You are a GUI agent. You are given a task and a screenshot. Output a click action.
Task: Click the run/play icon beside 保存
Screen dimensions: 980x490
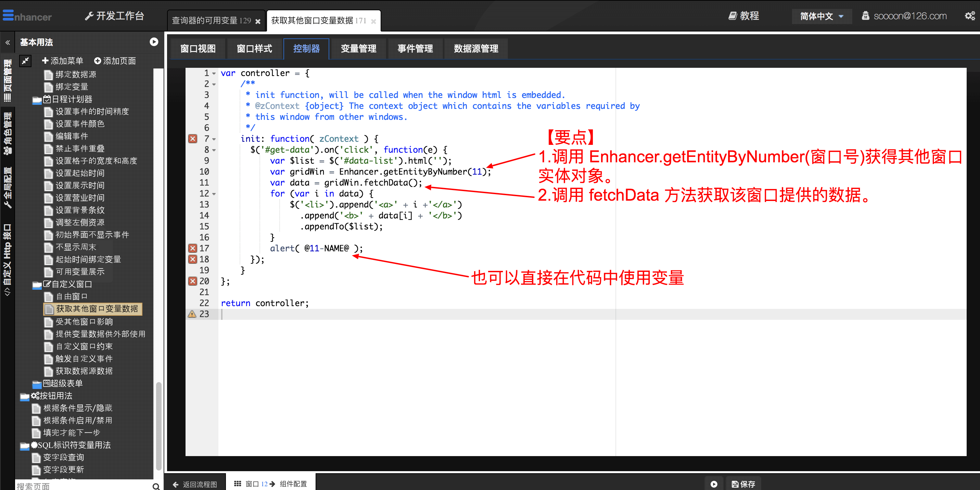[x=714, y=484]
